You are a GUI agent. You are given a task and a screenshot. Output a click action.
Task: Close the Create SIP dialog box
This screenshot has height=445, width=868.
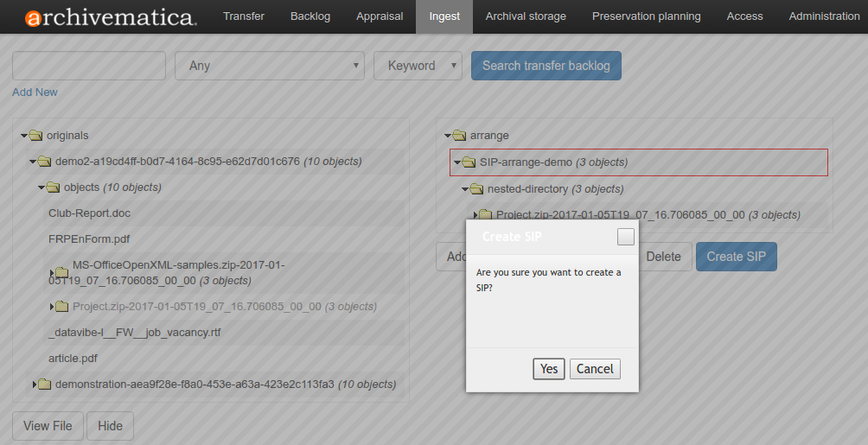pyautogui.click(x=625, y=237)
